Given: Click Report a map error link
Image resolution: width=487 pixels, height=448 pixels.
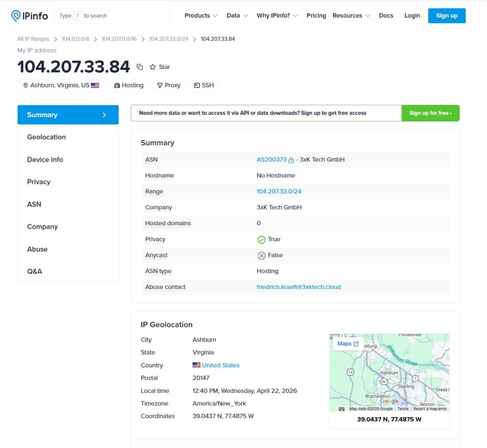Looking at the screenshot, I should pyautogui.click(x=430, y=409).
